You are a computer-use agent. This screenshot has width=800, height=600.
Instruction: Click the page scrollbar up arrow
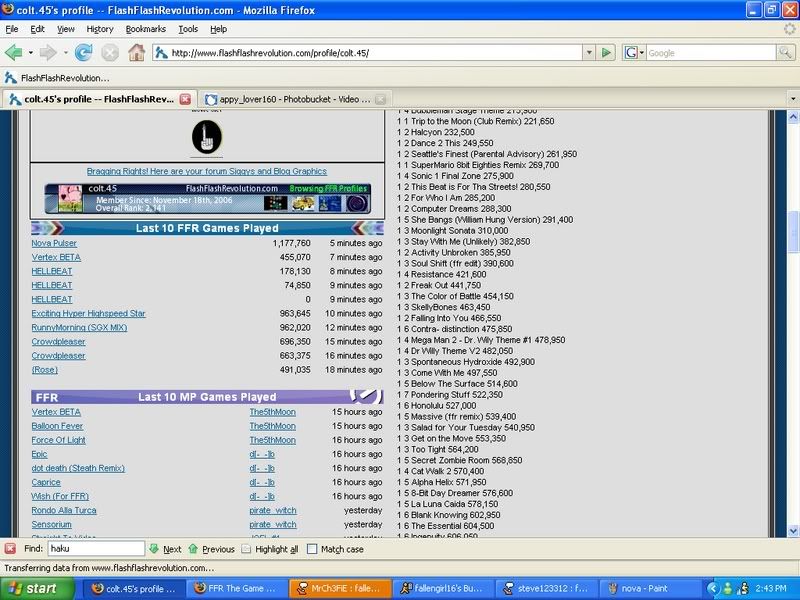pyautogui.click(x=793, y=117)
